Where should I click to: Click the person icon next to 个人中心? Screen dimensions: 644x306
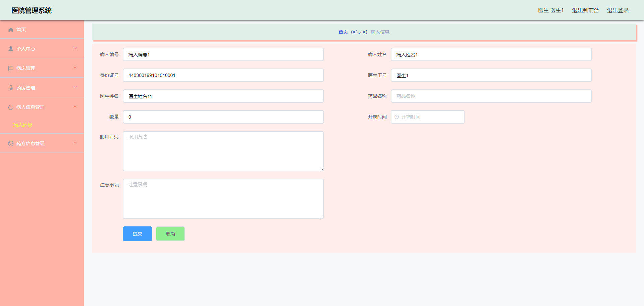11,49
